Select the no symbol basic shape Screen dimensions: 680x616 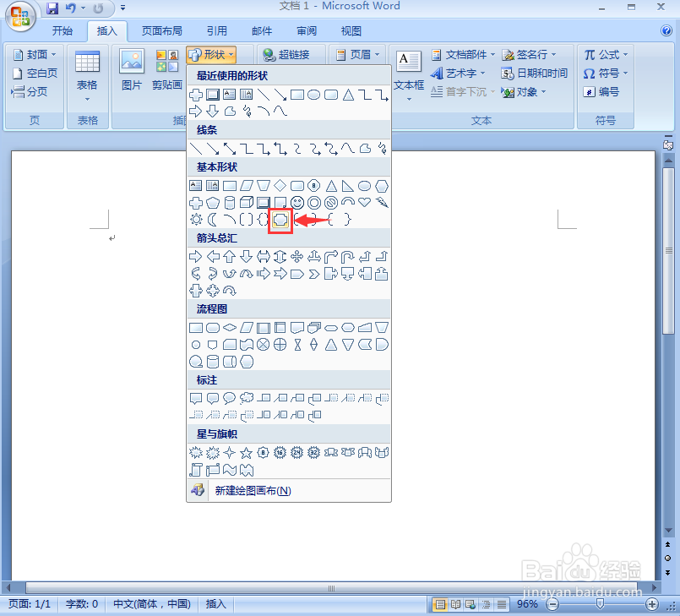pyautogui.click(x=331, y=203)
